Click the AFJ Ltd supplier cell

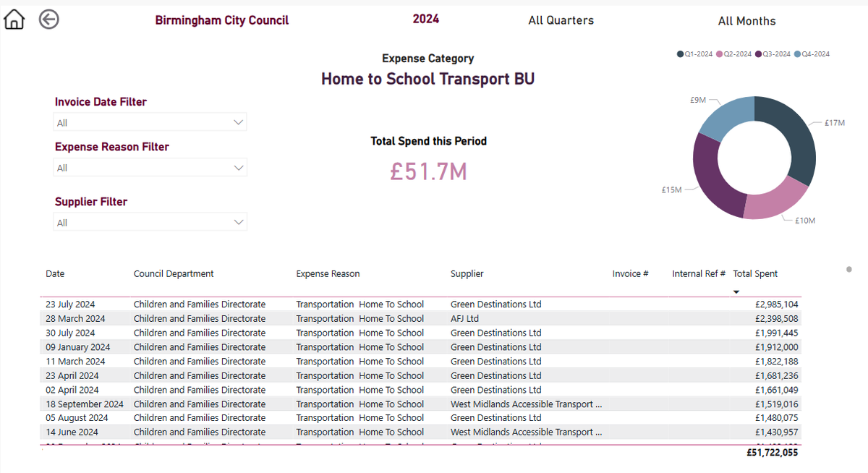click(465, 319)
